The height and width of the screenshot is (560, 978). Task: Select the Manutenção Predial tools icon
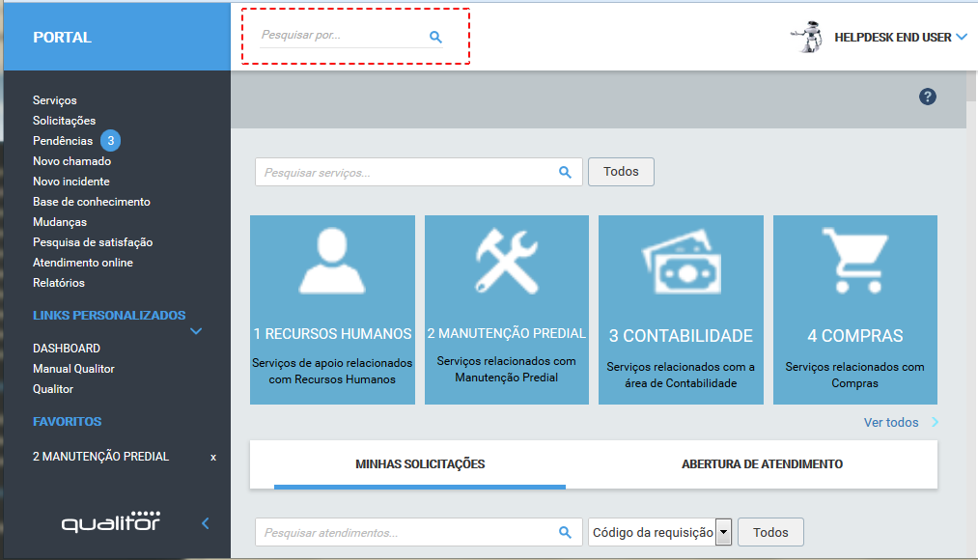pos(507,261)
